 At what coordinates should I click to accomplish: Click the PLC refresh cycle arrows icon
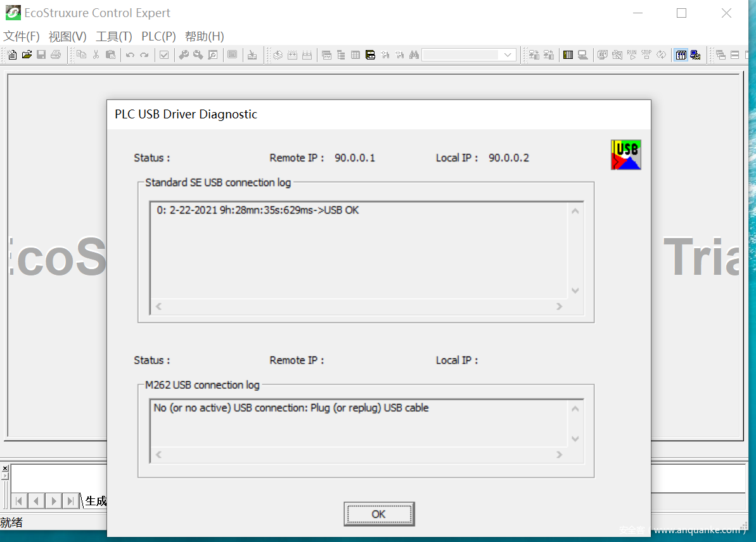[662, 55]
